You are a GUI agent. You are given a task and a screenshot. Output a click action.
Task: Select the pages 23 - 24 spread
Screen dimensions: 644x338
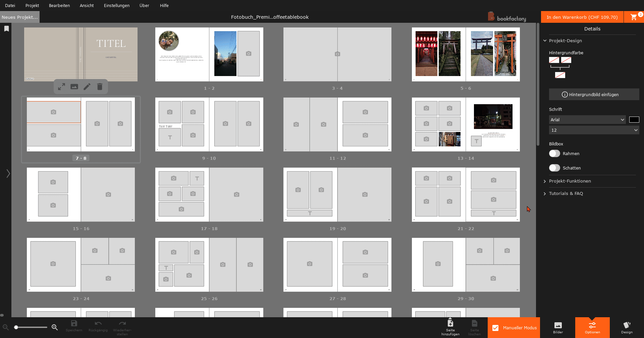click(81, 265)
